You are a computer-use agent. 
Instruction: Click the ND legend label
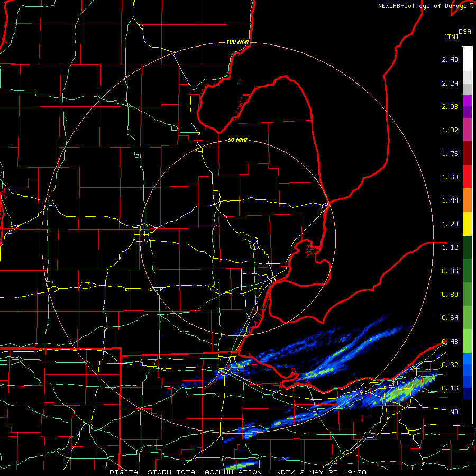click(454, 412)
